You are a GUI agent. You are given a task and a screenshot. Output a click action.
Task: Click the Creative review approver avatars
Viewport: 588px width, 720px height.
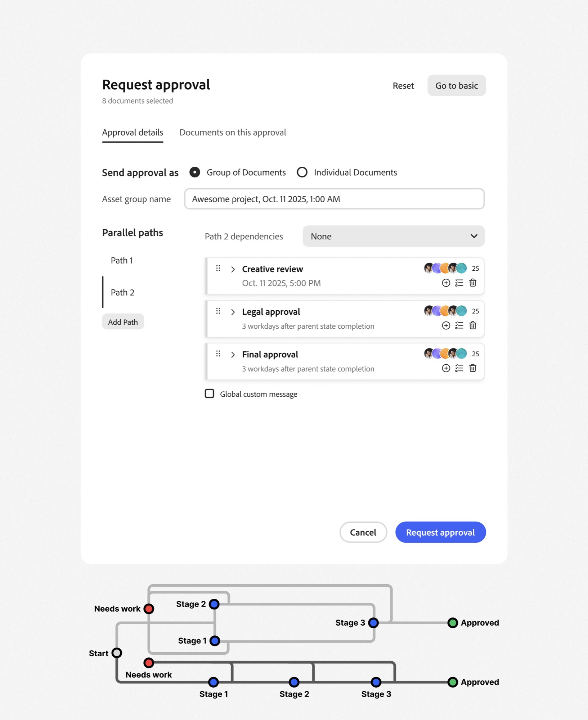tap(445, 268)
